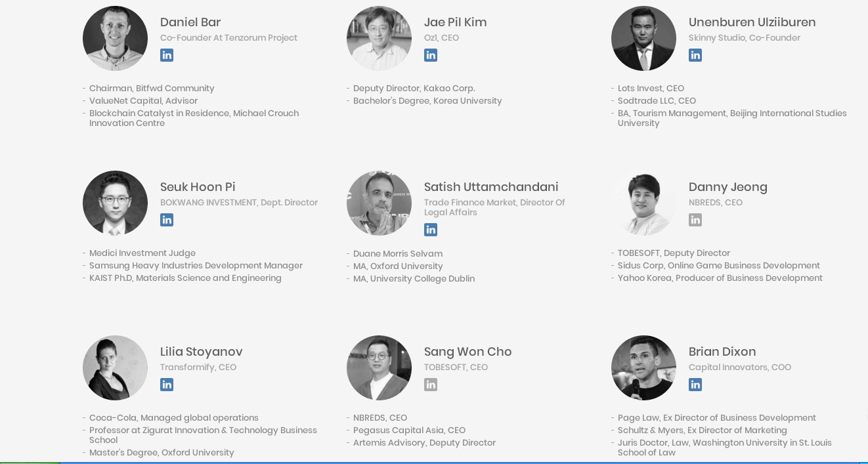
Task: Click the blue progress bar at page bottom
Action: 460,462
